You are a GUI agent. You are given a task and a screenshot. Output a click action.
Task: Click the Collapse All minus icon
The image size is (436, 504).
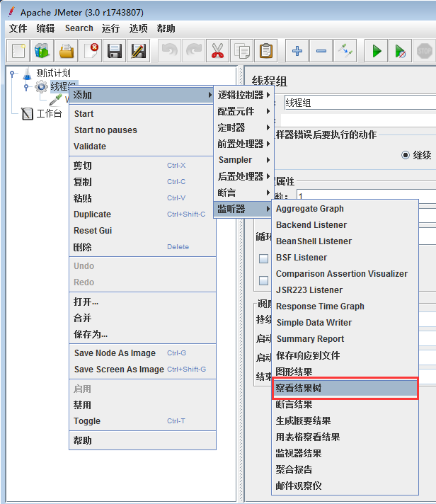[x=321, y=51]
